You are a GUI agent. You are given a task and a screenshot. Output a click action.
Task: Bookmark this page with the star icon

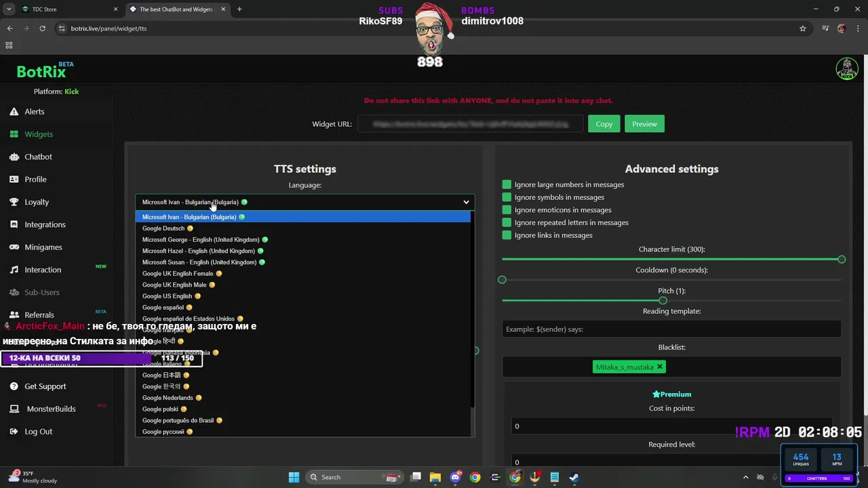(803, 28)
